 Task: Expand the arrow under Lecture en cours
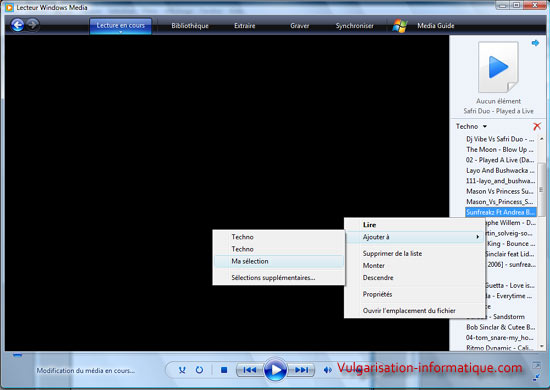point(120,32)
